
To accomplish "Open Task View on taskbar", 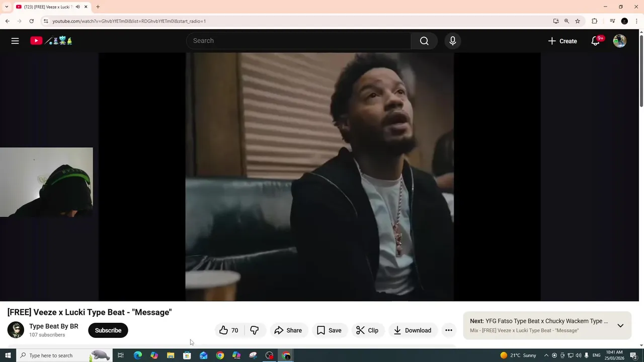I will [121, 355].
